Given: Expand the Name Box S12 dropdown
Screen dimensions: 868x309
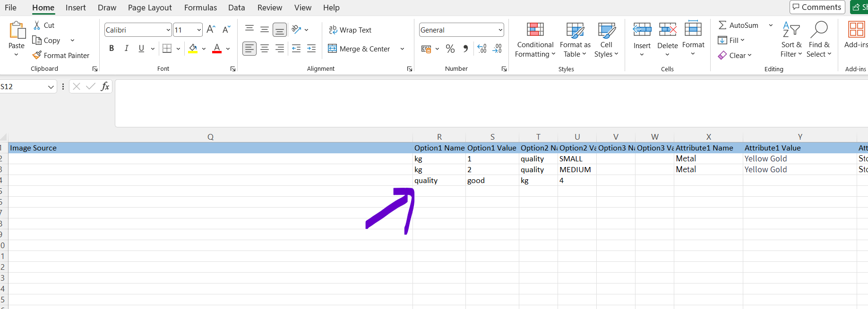Looking at the screenshot, I should (51, 87).
